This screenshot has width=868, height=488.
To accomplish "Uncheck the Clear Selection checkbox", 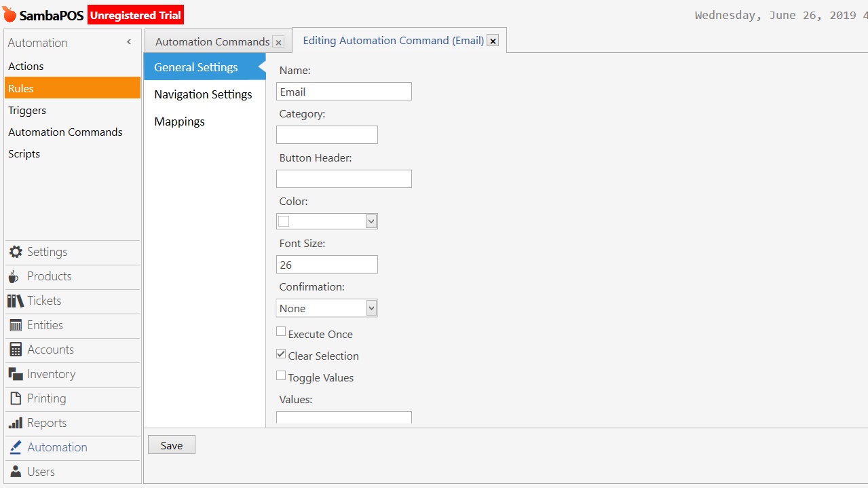I will click(281, 354).
